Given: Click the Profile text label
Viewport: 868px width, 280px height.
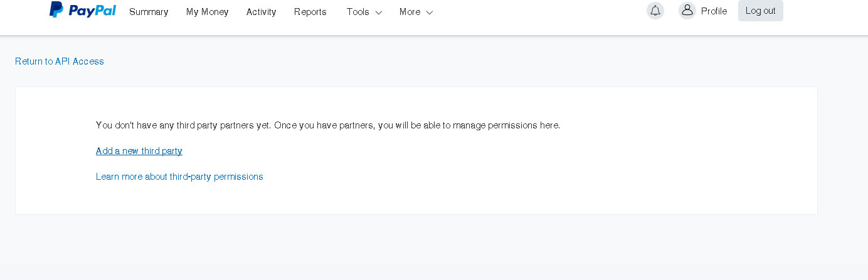Looking at the screenshot, I should pyautogui.click(x=714, y=11).
